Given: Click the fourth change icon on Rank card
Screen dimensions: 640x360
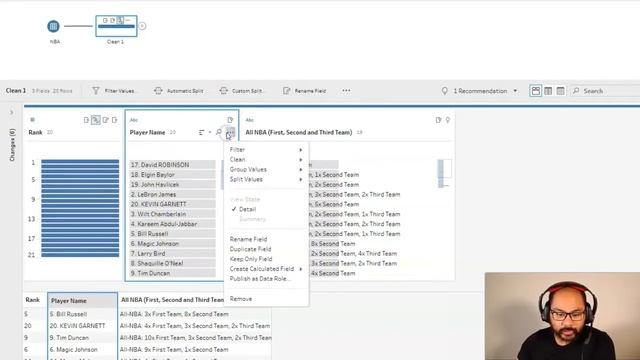Looking at the screenshot, I should tap(114, 120).
